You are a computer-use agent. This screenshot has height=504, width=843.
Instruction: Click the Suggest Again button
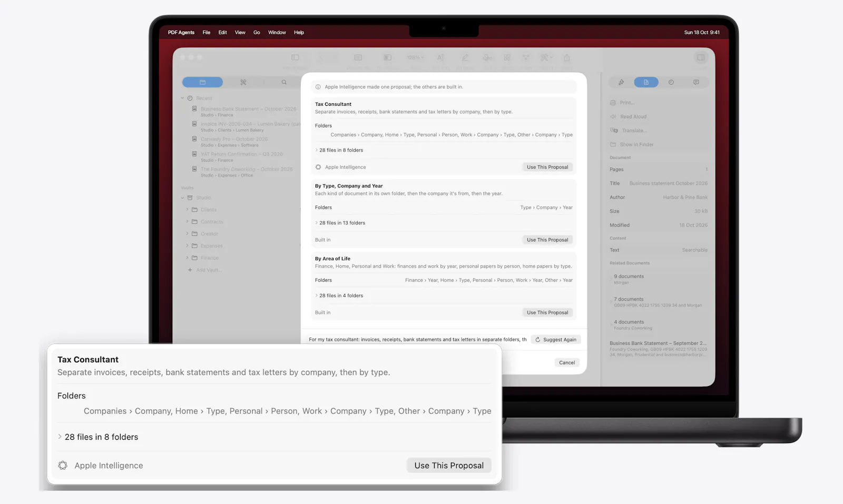pyautogui.click(x=556, y=340)
